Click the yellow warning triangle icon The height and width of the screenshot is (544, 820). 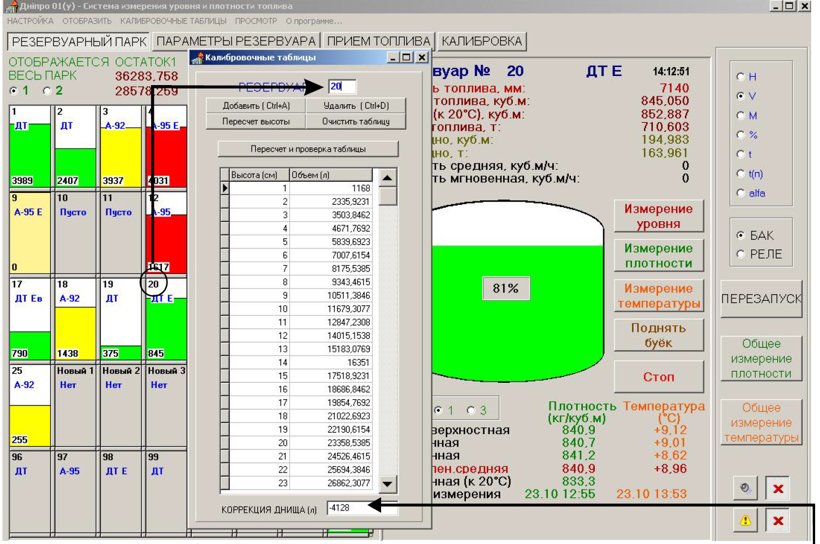click(745, 520)
